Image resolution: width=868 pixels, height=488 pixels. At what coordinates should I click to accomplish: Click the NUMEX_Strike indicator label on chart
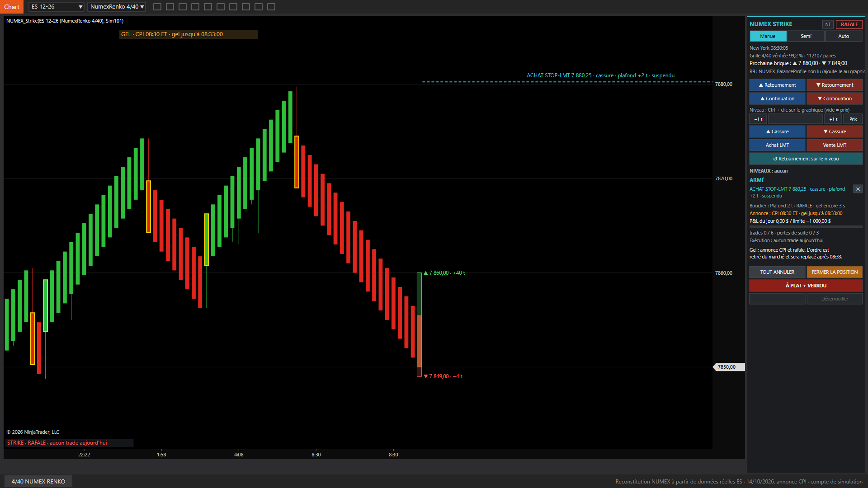point(65,21)
